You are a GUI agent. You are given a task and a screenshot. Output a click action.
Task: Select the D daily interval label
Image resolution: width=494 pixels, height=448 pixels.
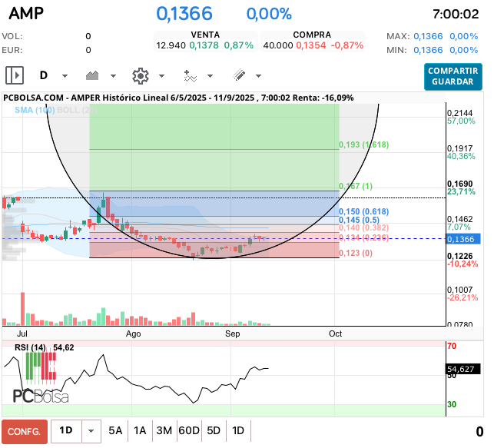pos(44,75)
